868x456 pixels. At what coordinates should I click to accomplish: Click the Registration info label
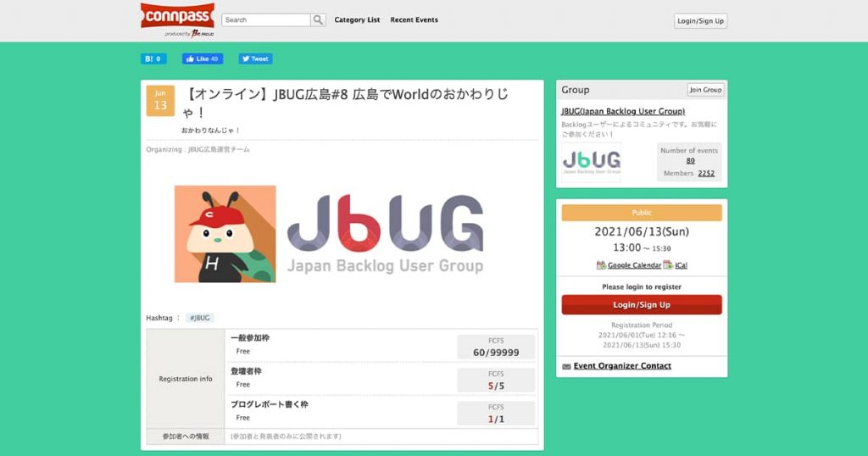tap(186, 379)
